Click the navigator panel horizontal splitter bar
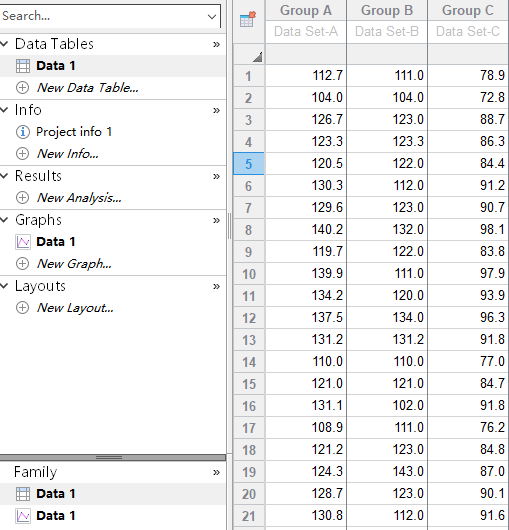Image resolution: width=509 pixels, height=530 pixels. (113, 458)
